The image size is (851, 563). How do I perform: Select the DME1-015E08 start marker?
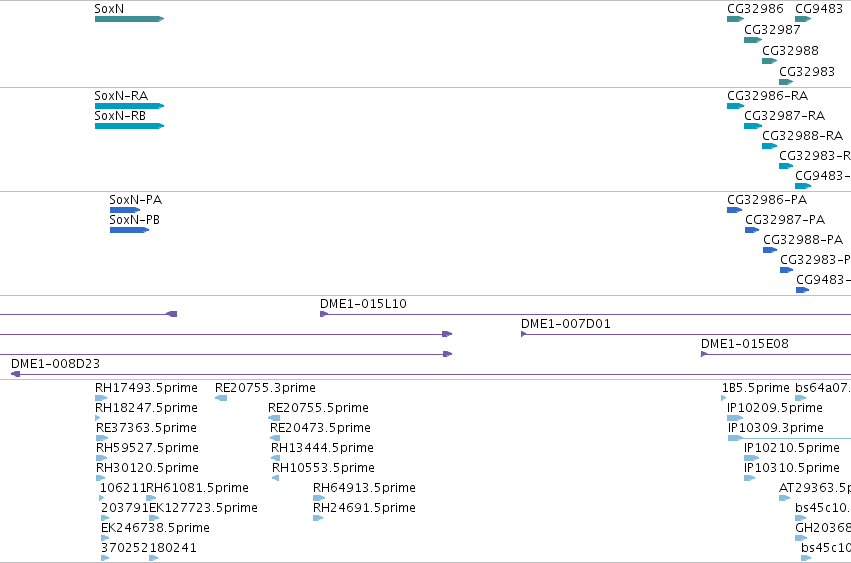704,354
